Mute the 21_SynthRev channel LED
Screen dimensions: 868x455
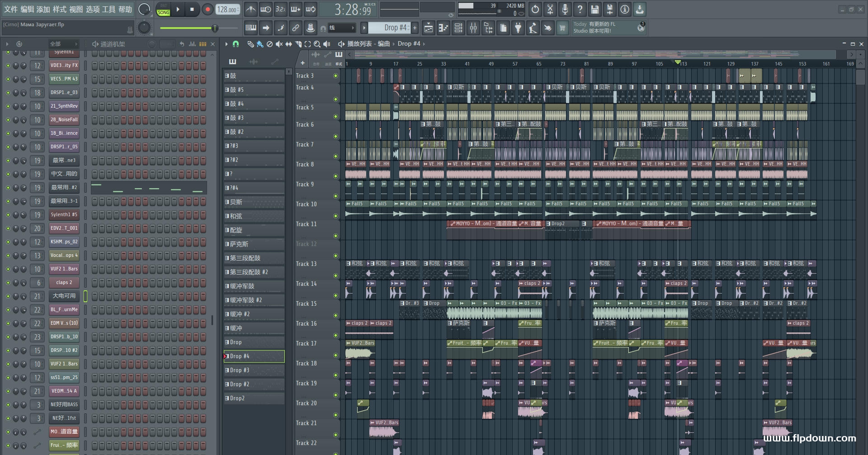pos(8,106)
